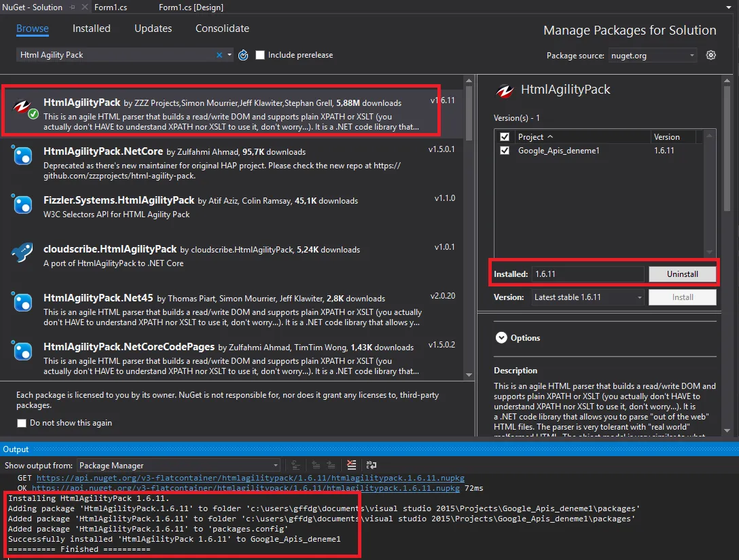
Task: Switch to the Installed tab
Action: pyautogui.click(x=92, y=29)
